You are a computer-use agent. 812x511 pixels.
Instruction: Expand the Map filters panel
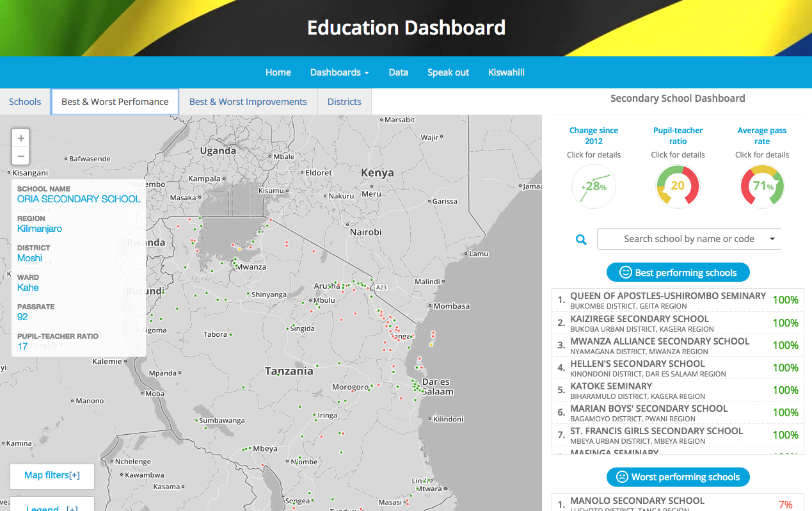[x=52, y=476]
